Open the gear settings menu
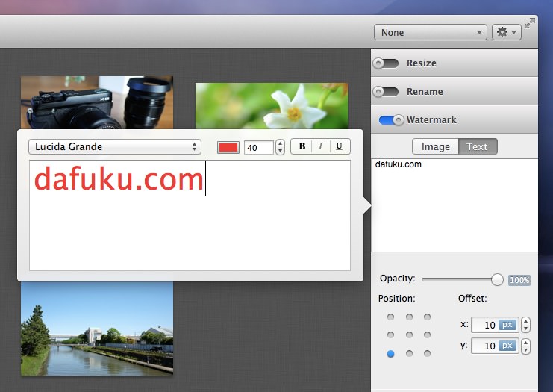This screenshot has height=392, width=553. [507, 32]
